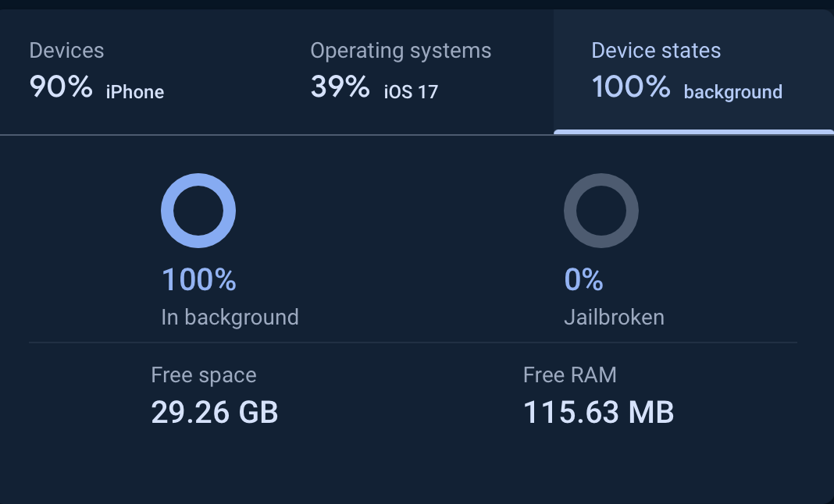Image resolution: width=834 pixels, height=504 pixels.
Task: Click the 39% operating system value
Action: pyautogui.click(x=340, y=87)
